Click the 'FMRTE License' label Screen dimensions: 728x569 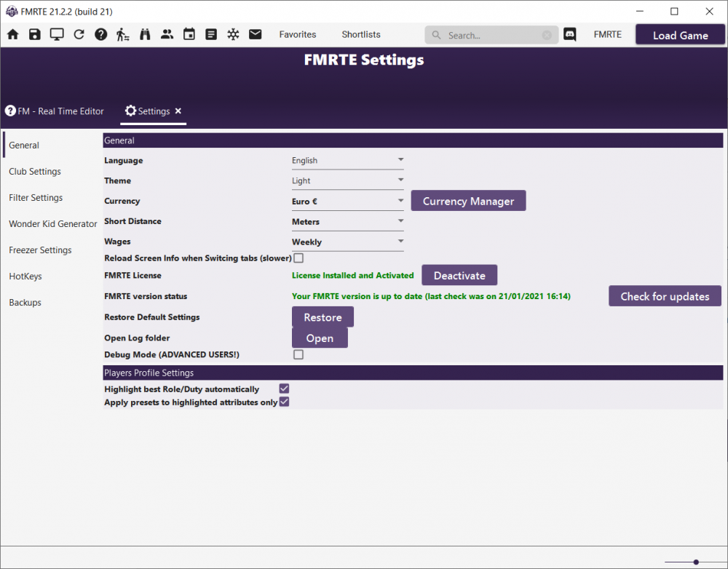[132, 275]
